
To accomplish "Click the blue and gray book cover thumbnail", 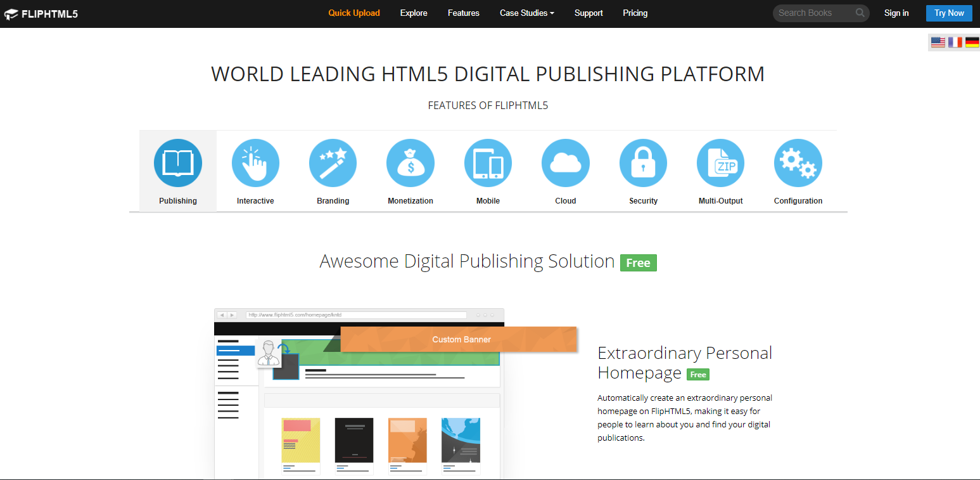I will [x=461, y=441].
